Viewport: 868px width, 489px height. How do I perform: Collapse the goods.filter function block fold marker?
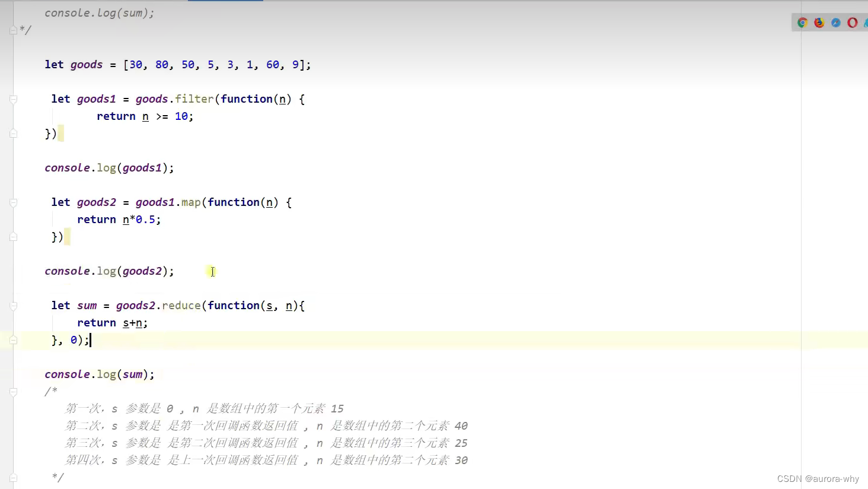(13, 99)
